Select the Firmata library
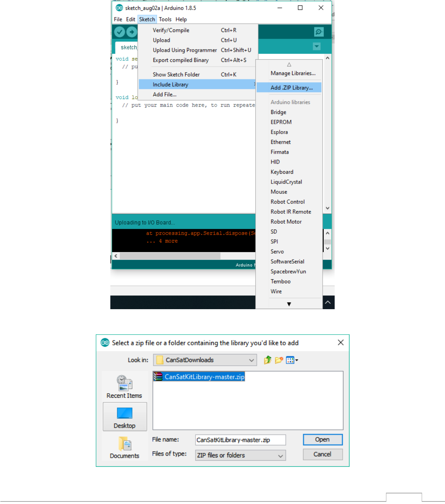 (x=289, y=152)
